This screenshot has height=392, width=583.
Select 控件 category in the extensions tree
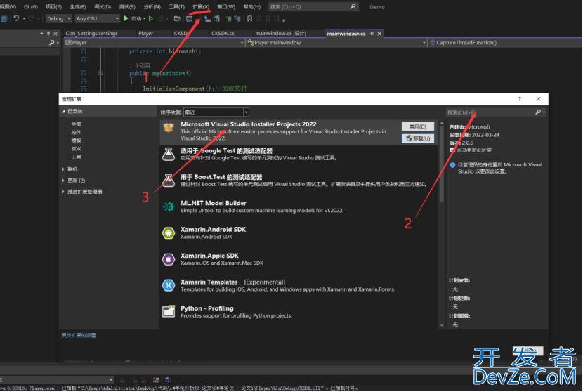(77, 132)
